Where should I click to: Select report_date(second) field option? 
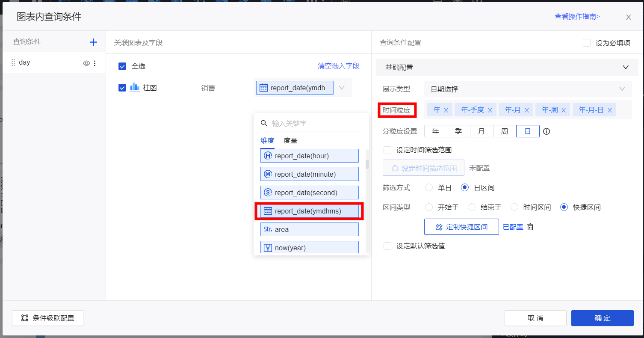coord(309,193)
